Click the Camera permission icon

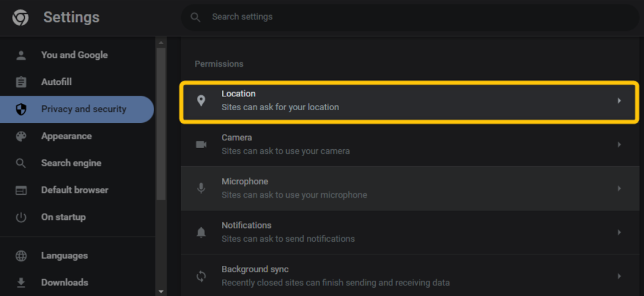tap(201, 145)
